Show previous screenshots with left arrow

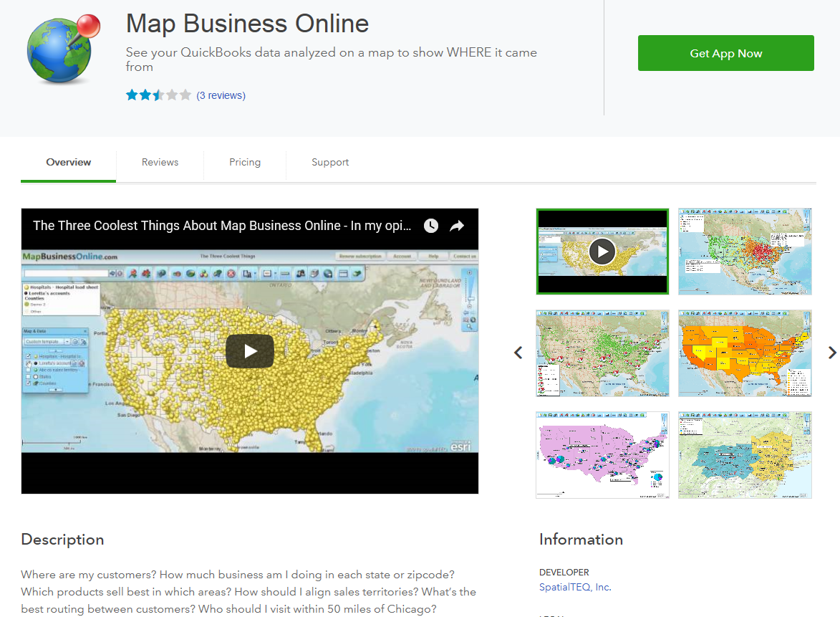point(518,353)
